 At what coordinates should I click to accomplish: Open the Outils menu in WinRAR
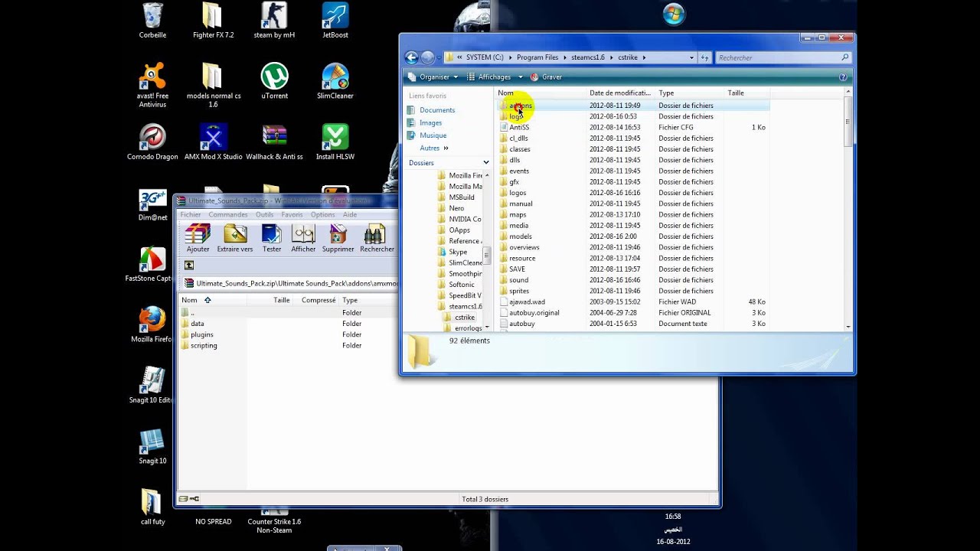pyautogui.click(x=264, y=215)
